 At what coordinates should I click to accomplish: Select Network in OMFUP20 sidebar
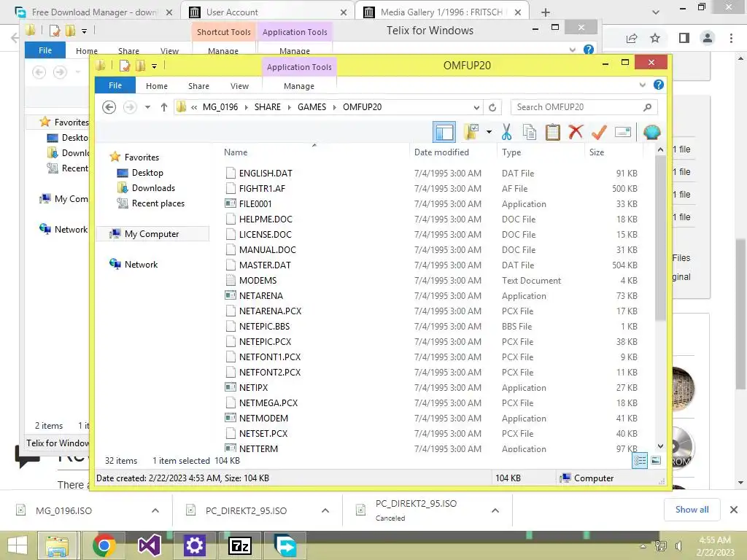(x=141, y=264)
